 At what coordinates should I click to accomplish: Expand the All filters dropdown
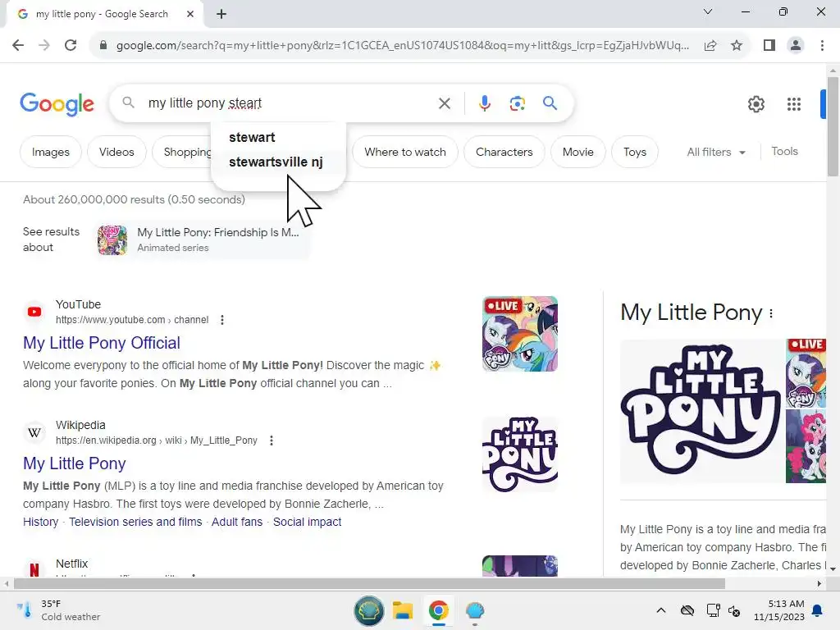716,152
